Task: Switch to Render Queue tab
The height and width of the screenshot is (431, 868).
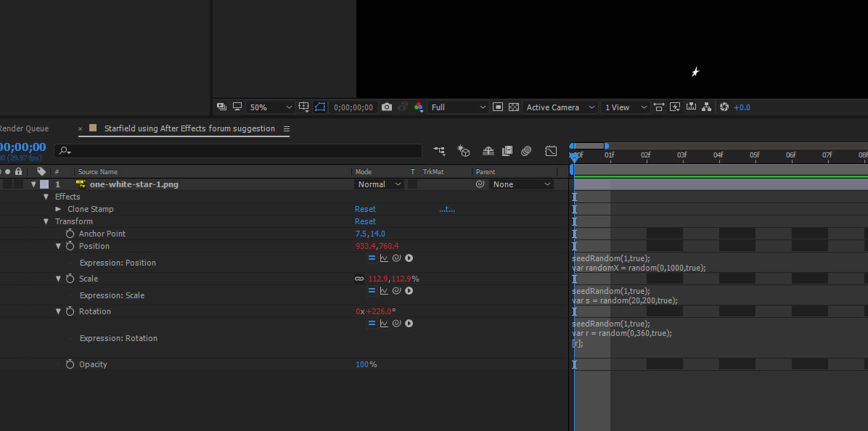Action: pyautogui.click(x=25, y=128)
